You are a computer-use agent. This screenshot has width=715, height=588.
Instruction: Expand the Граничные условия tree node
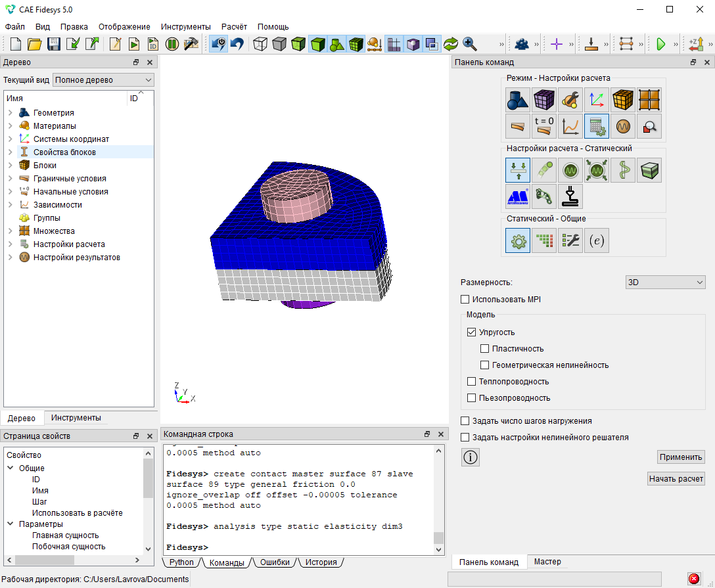point(11,178)
